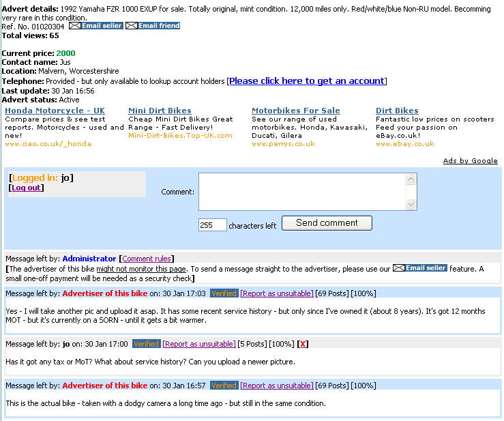The width and height of the screenshot is (504, 421).
Task: Click the Email seller envelope button at top
Action: point(96,26)
